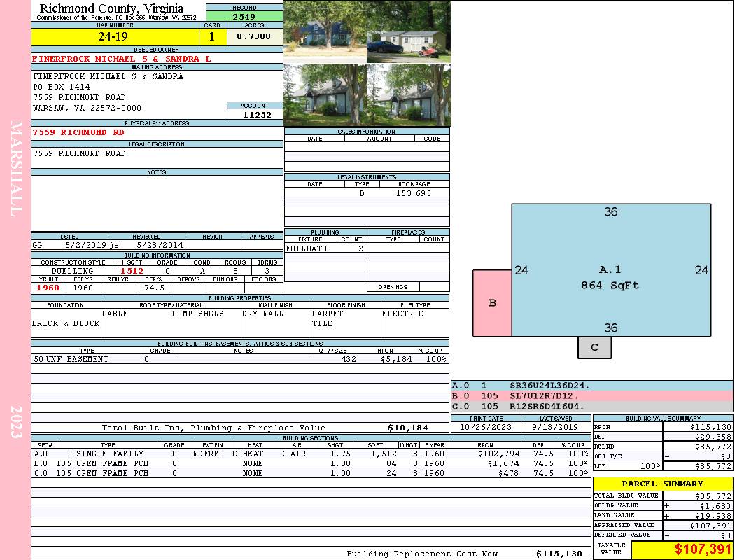Click the acres value 0.7300

pyautogui.click(x=255, y=36)
